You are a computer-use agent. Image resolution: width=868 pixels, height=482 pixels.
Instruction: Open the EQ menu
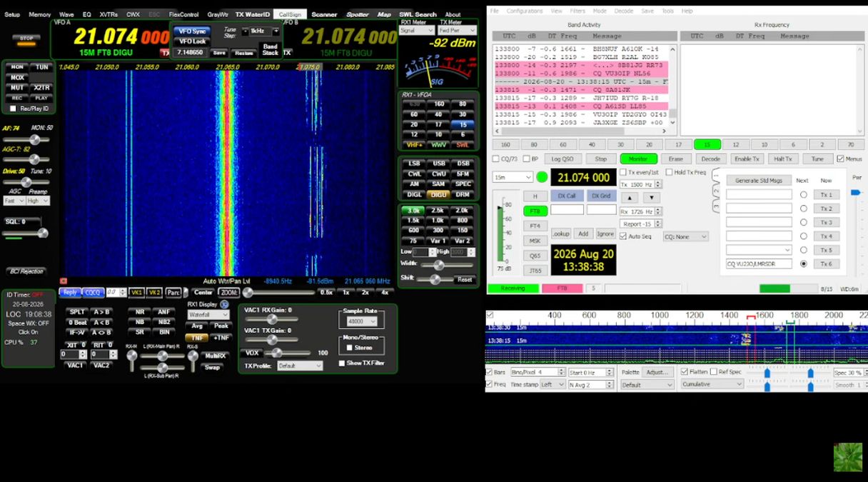tap(86, 14)
